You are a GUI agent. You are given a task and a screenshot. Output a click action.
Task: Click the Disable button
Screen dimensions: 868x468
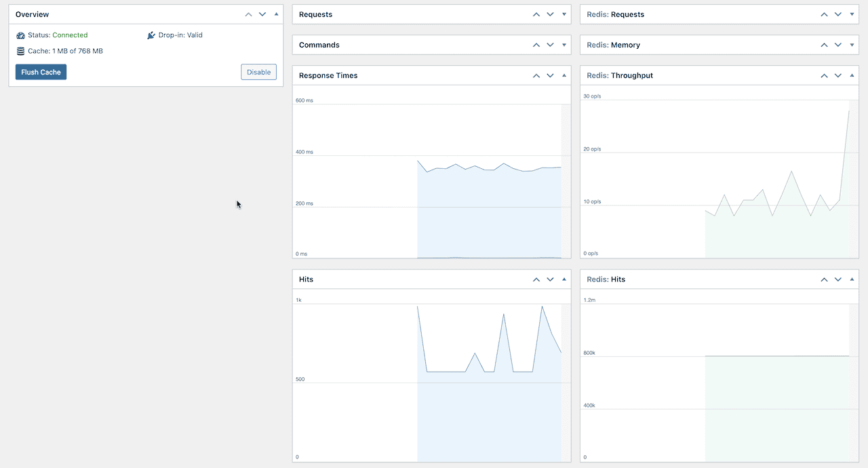[x=258, y=71]
